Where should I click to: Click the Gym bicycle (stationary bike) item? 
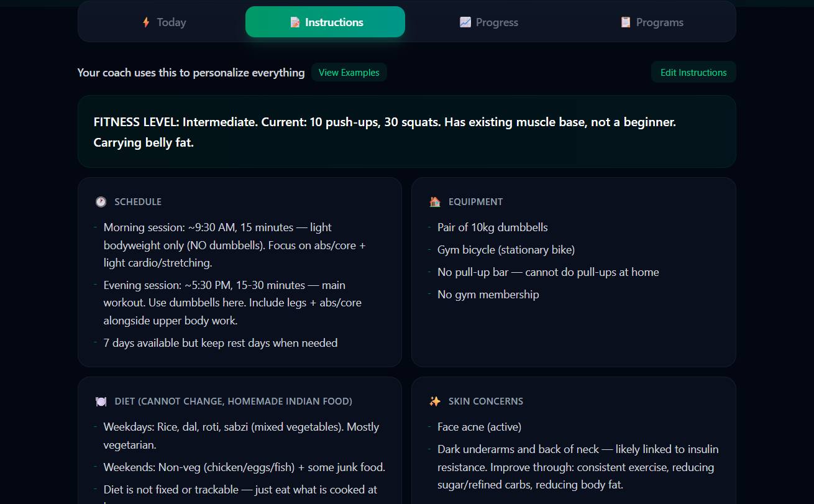click(506, 250)
